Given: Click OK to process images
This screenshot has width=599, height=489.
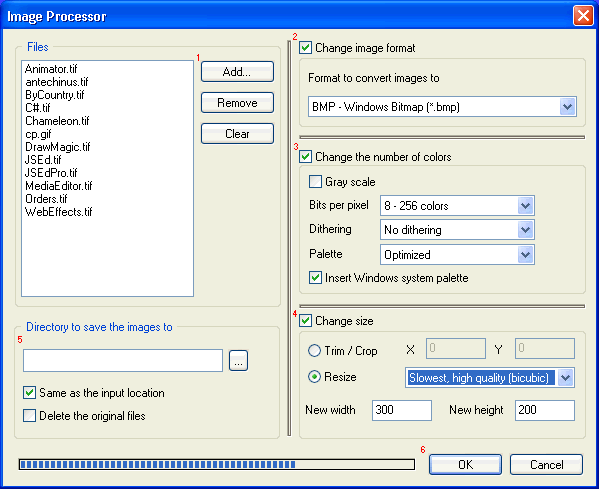Looking at the screenshot, I should (465, 465).
